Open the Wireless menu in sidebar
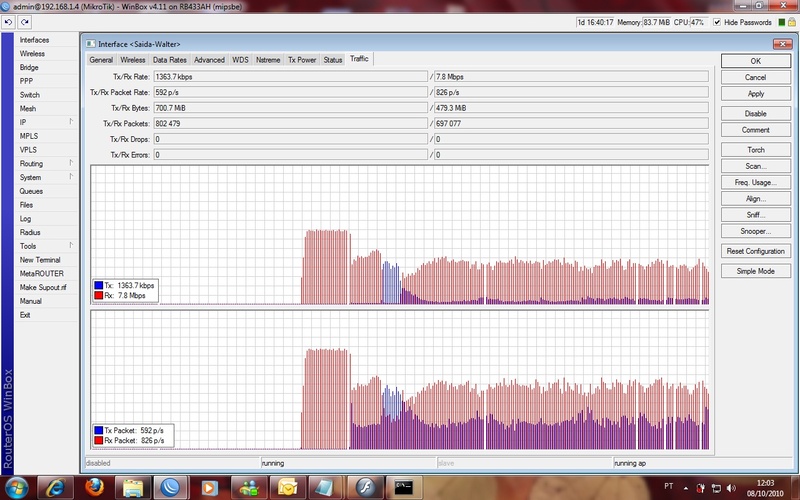This screenshot has width=800, height=500. point(32,54)
